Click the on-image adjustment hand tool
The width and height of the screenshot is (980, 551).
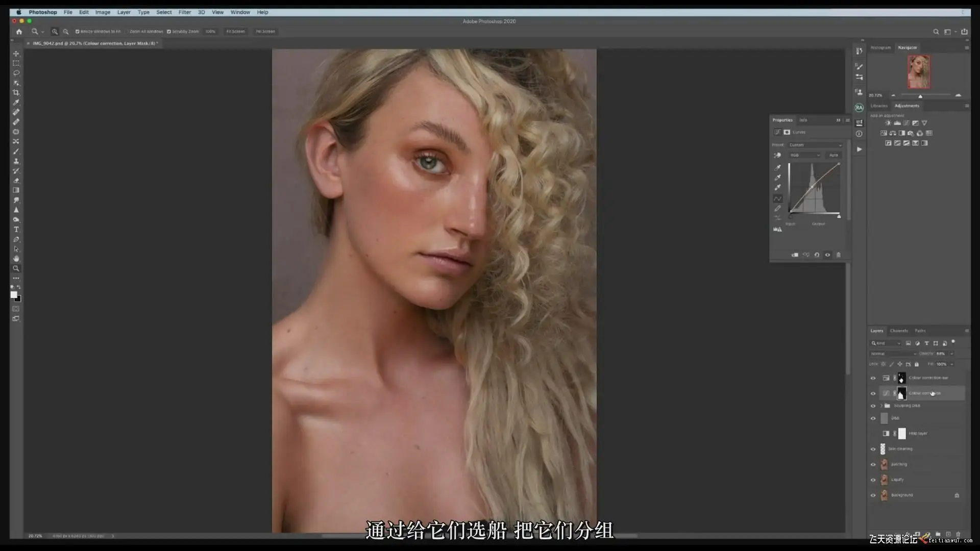(x=777, y=155)
